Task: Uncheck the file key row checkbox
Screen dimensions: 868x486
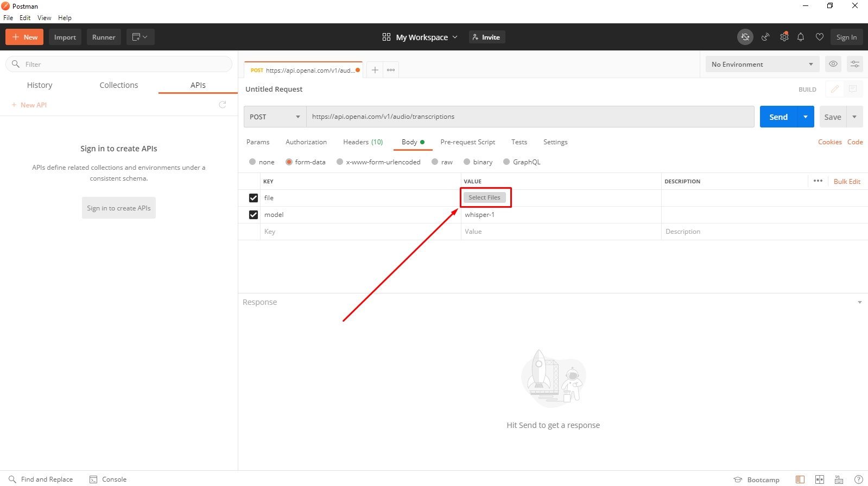Action: 254,198
